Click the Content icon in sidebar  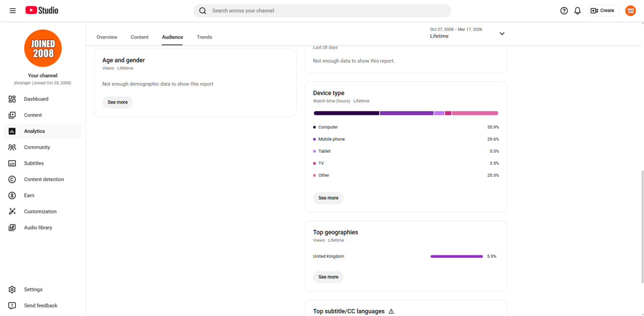[x=12, y=115]
